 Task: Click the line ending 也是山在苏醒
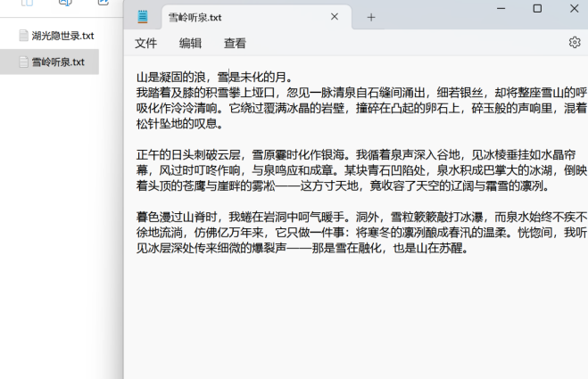(x=302, y=248)
